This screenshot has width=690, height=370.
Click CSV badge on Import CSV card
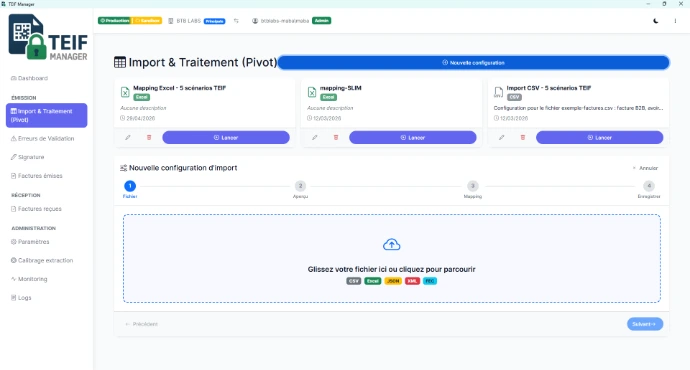(514, 97)
